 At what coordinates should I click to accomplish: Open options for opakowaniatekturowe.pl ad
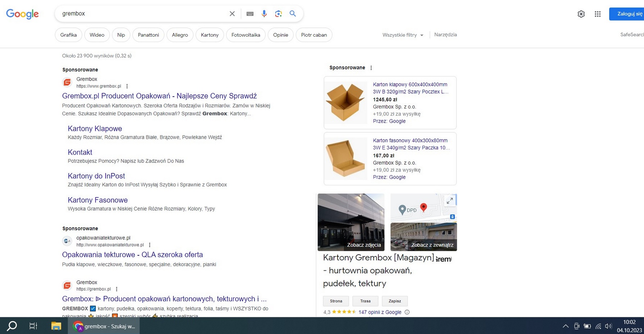[149, 245]
